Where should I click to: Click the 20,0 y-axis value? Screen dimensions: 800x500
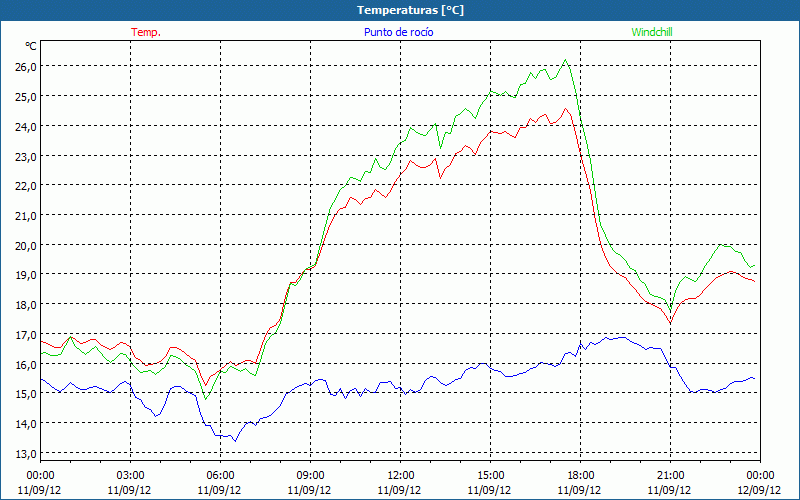click(24, 245)
